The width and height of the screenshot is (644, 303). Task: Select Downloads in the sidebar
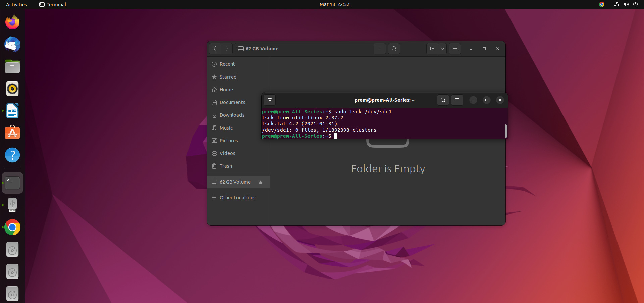(232, 115)
